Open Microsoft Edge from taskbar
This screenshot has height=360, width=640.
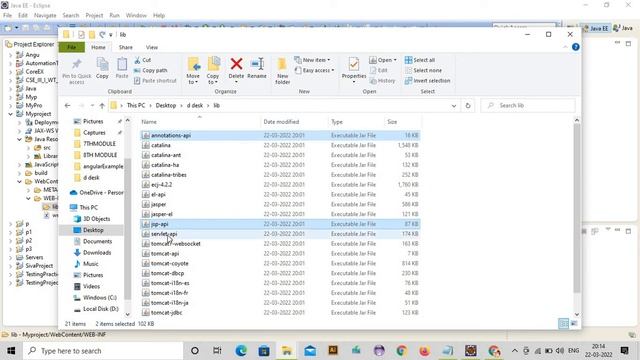pos(241,351)
